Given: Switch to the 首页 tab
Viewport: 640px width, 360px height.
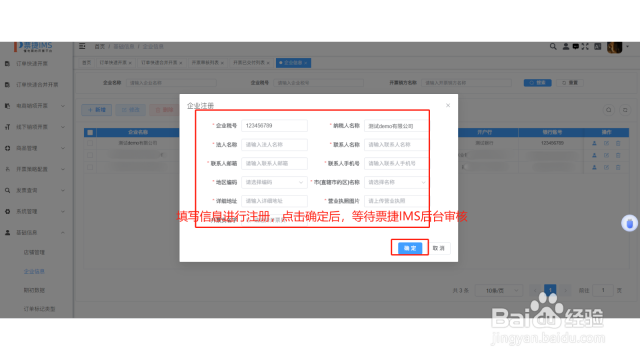Looking at the screenshot, I should pos(87,63).
